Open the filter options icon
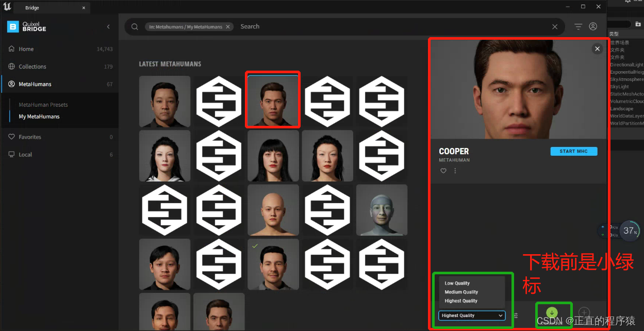 [578, 27]
